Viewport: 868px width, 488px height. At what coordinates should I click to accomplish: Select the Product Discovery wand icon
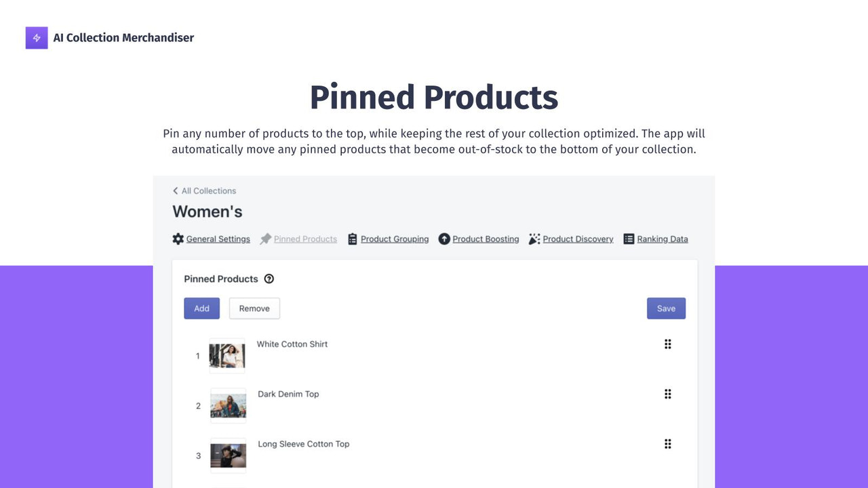534,239
